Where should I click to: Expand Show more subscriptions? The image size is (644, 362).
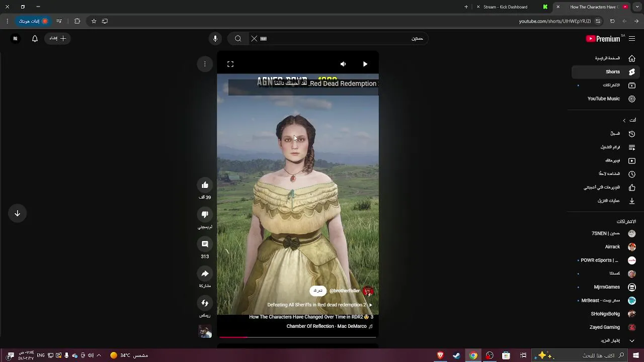click(605, 341)
